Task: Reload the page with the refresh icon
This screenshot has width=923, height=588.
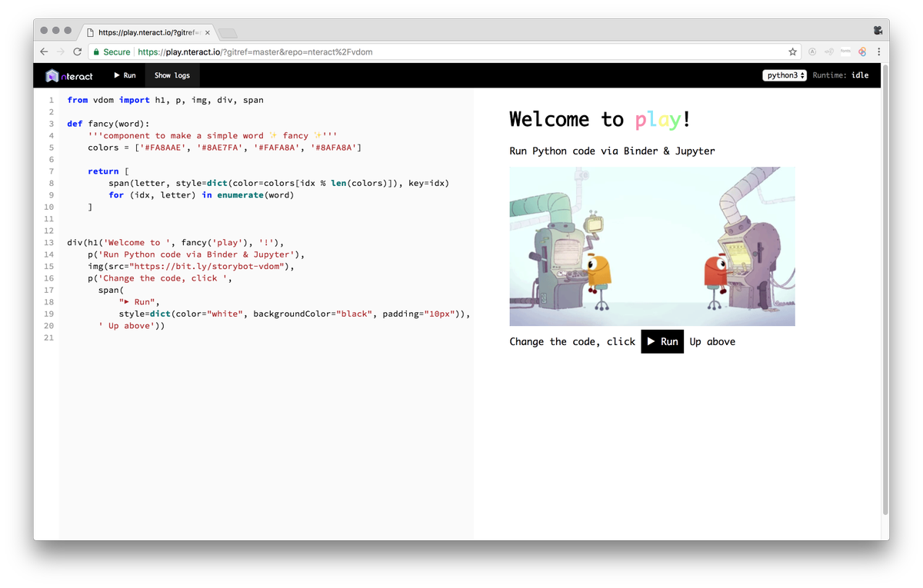Action: tap(77, 51)
